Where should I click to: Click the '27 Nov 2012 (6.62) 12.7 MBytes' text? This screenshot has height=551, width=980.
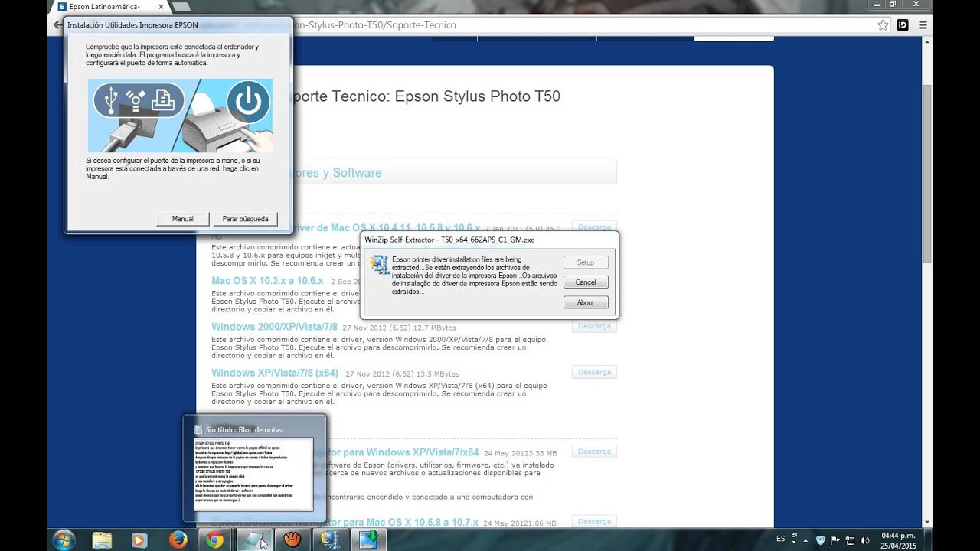point(399,328)
